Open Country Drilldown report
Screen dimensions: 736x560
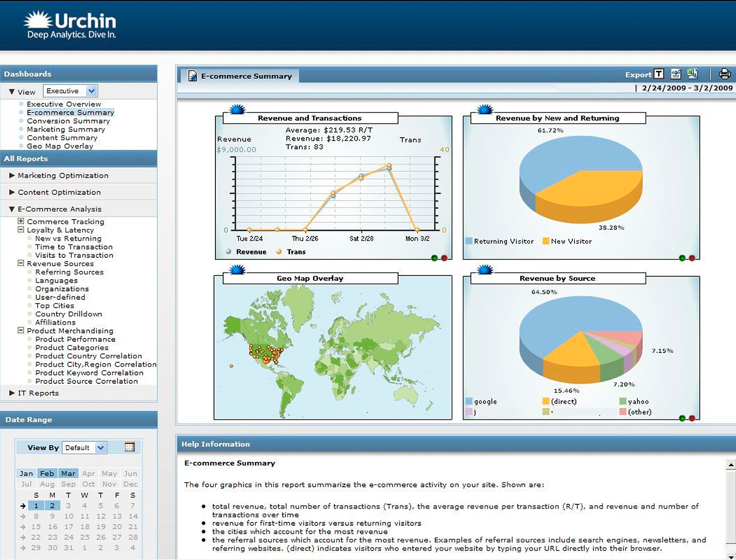69,314
